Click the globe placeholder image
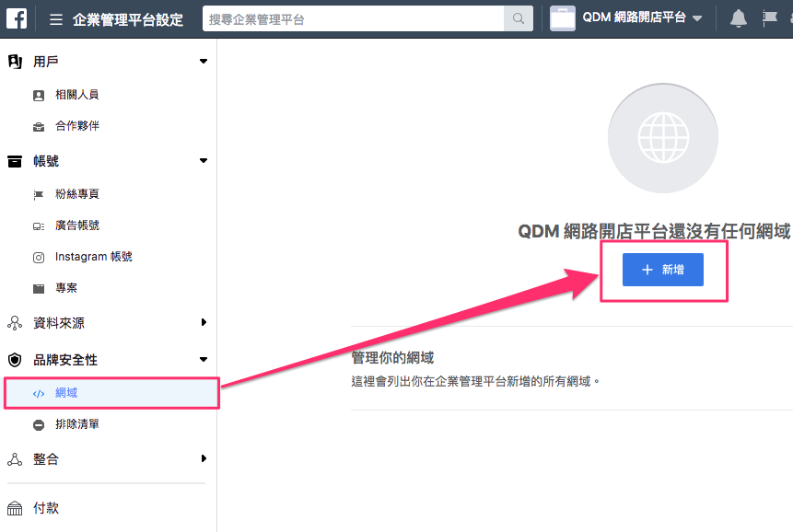 (663, 138)
